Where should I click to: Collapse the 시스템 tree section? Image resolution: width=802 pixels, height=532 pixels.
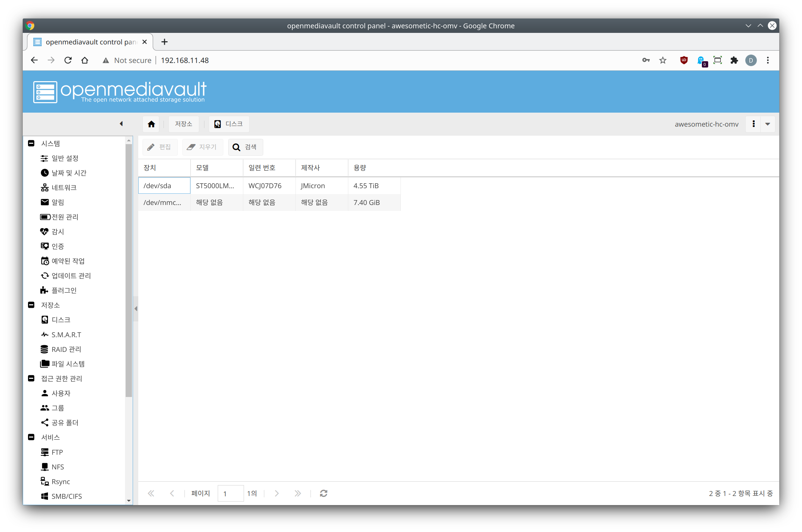click(x=31, y=143)
